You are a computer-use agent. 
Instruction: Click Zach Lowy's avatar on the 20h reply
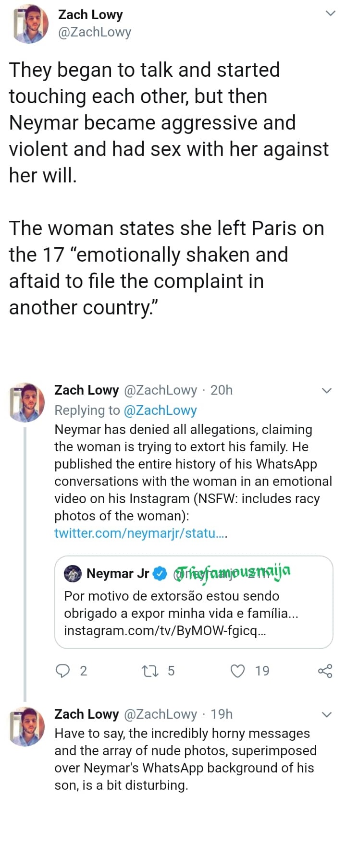pyautogui.click(x=27, y=402)
